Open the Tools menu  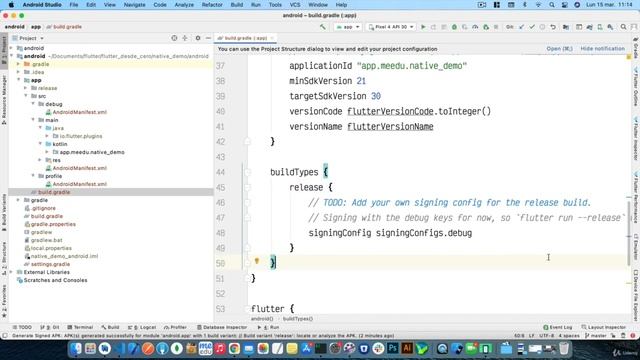tap(275, 5)
